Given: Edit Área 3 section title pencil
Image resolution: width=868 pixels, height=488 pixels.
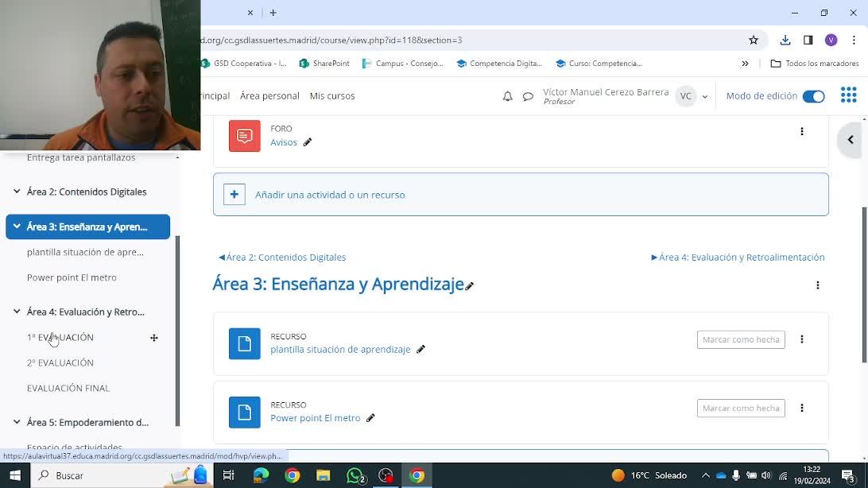Looking at the screenshot, I should [470, 286].
